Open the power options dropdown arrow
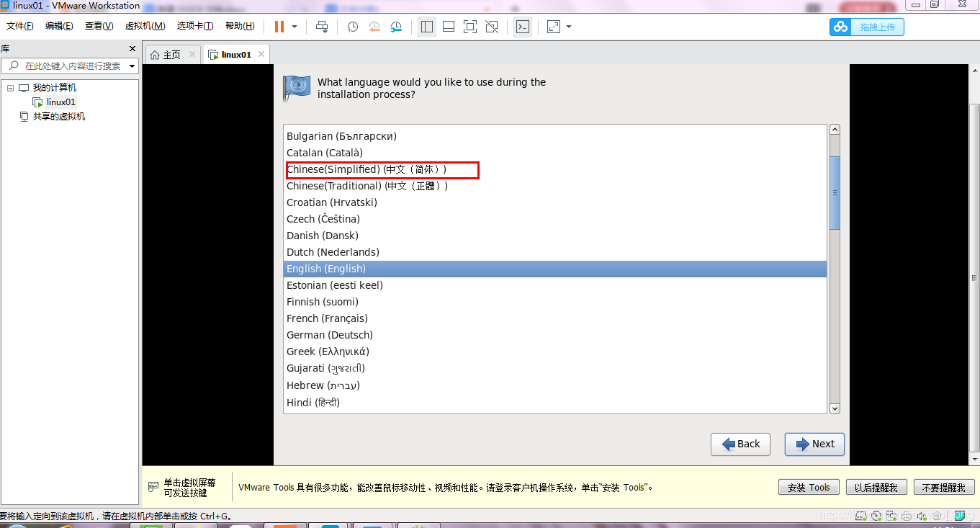 point(295,27)
